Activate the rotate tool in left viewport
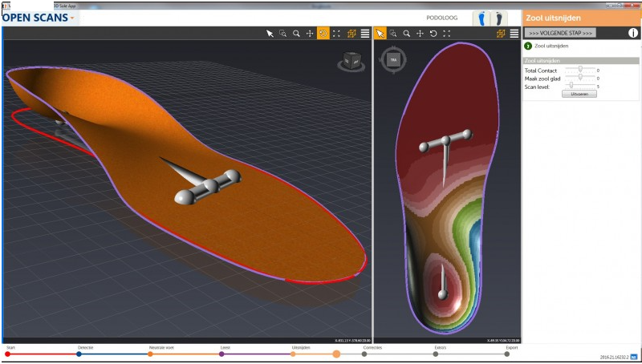The height and width of the screenshot is (364, 642). 323,34
